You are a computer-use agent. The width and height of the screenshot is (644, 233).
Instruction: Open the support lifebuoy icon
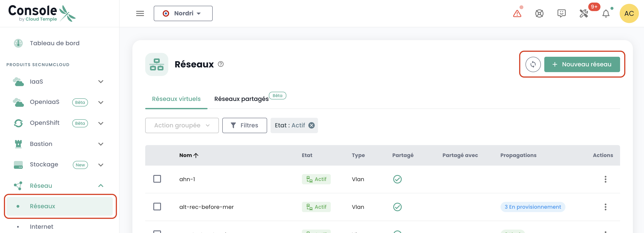click(x=539, y=13)
